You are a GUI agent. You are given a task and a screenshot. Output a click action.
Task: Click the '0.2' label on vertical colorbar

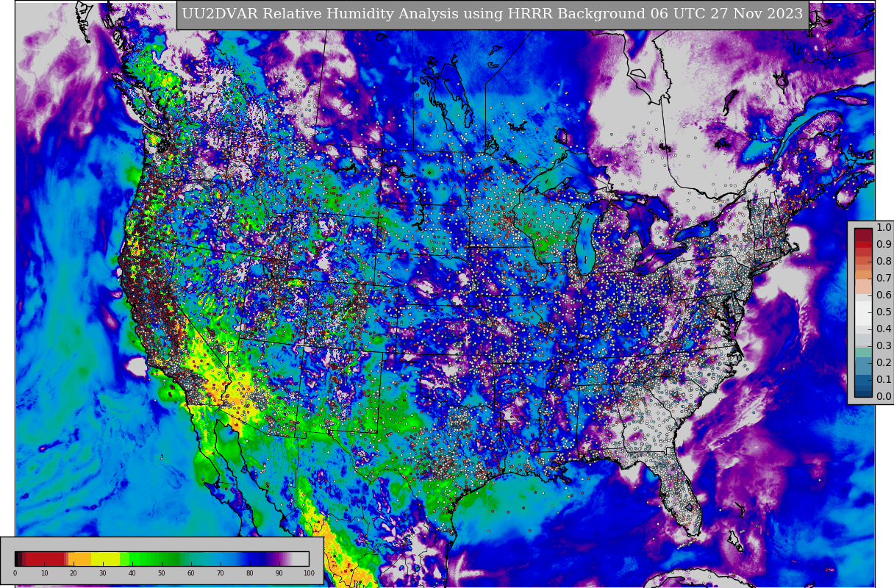(883, 362)
